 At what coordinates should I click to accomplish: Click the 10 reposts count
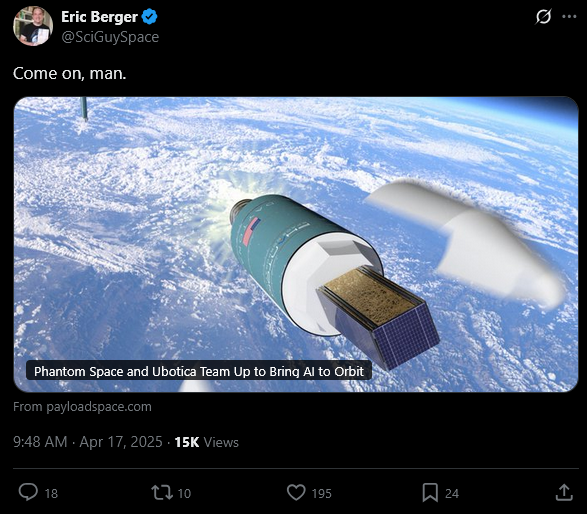pyautogui.click(x=184, y=493)
